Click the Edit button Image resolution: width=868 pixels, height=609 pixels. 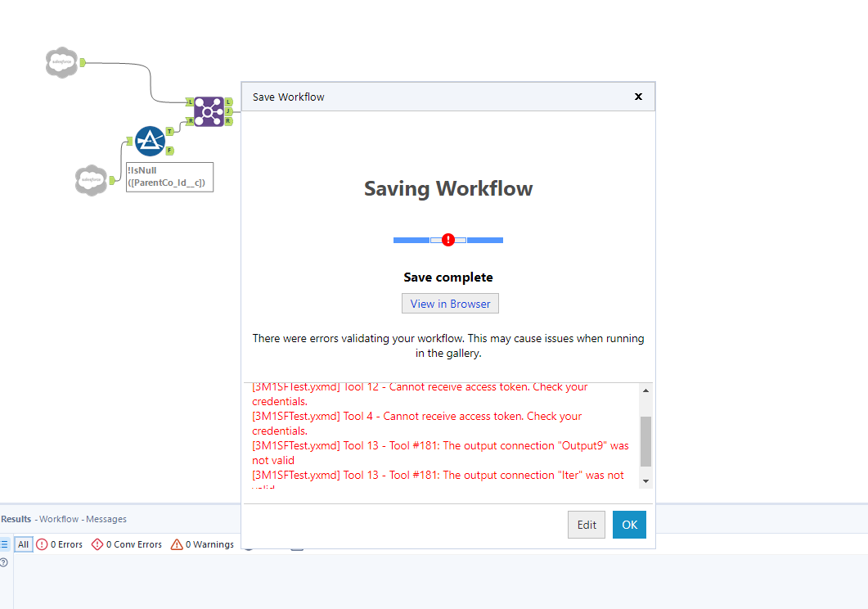coord(587,525)
